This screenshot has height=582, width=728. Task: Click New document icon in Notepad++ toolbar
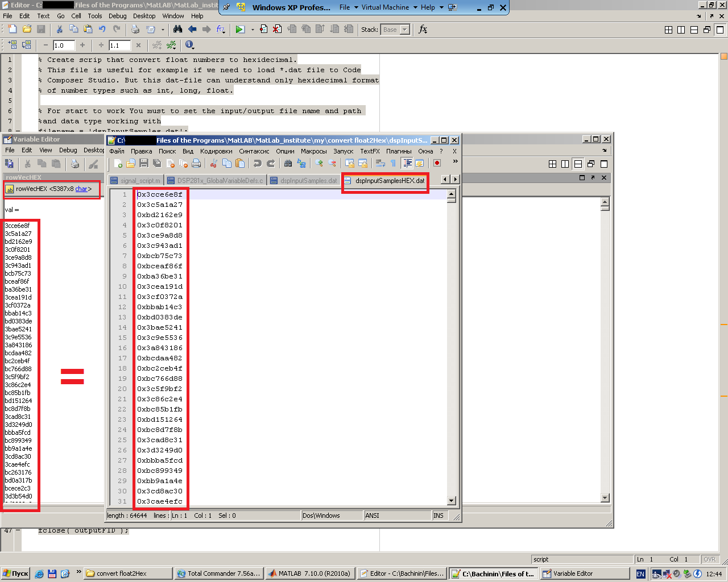tap(118, 164)
